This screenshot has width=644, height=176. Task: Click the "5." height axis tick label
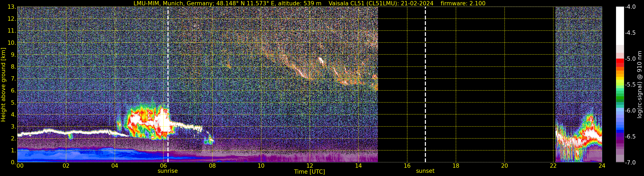pos(13,103)
